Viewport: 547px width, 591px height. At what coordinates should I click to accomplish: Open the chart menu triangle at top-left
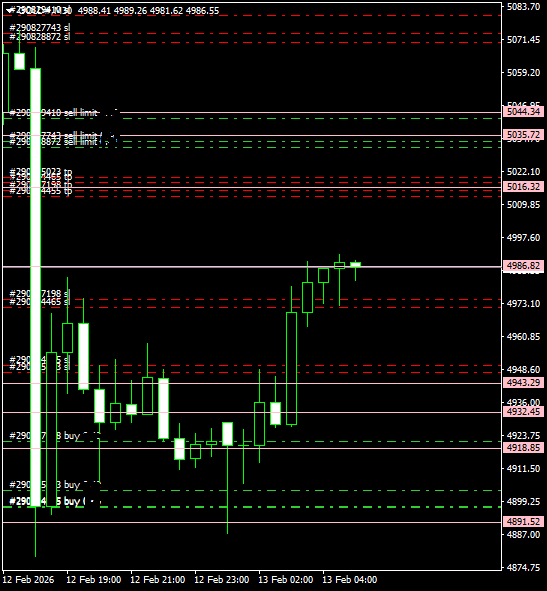[x=8, y=11]
